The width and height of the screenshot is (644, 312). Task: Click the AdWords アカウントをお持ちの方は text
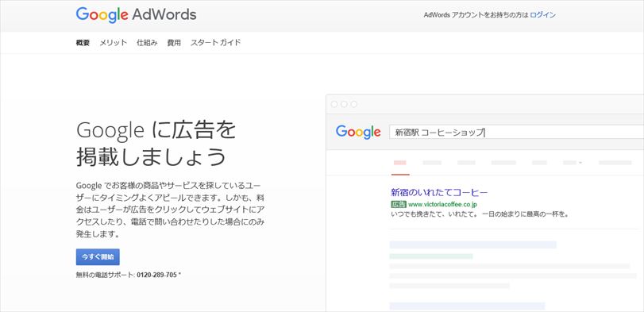pos(476,15)
